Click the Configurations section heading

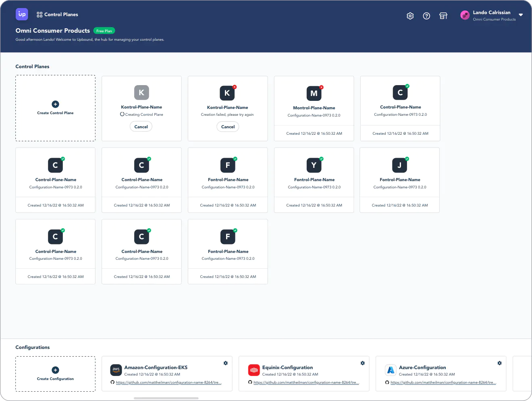[x=33, y=347]
